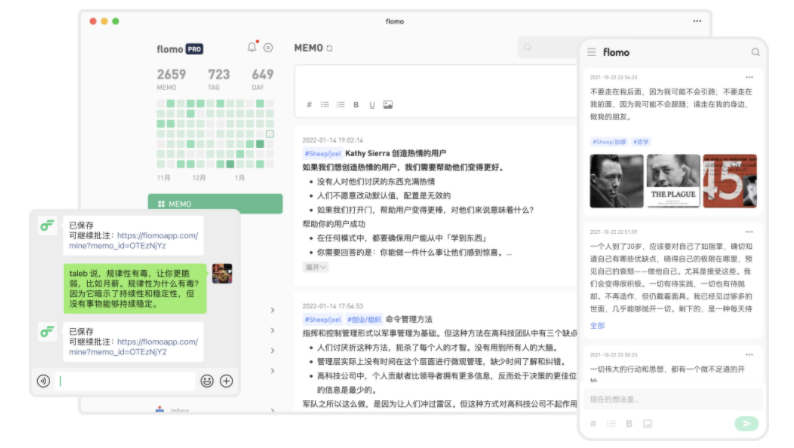Click the outlined today cell in the heatmap
The height and width of the screenshot is (448, 794).
pyautogui.click(x=270, y=134)
